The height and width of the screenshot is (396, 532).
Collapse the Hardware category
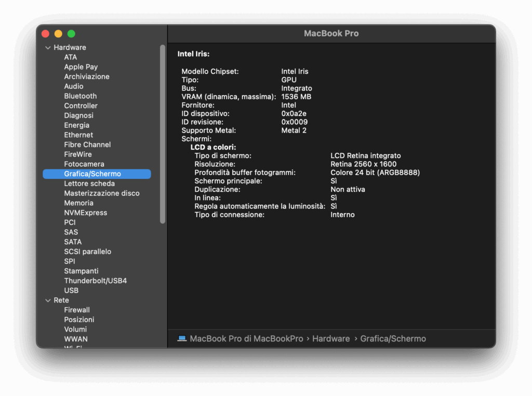[x=49, y=47]
